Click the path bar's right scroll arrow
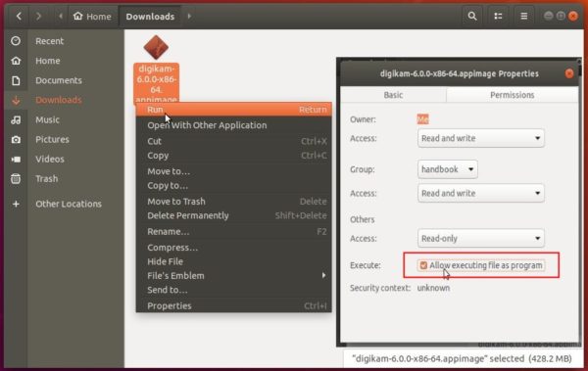The width and height of the screenshot is (588, 371). pyautogui.click(x=189, y=16)
